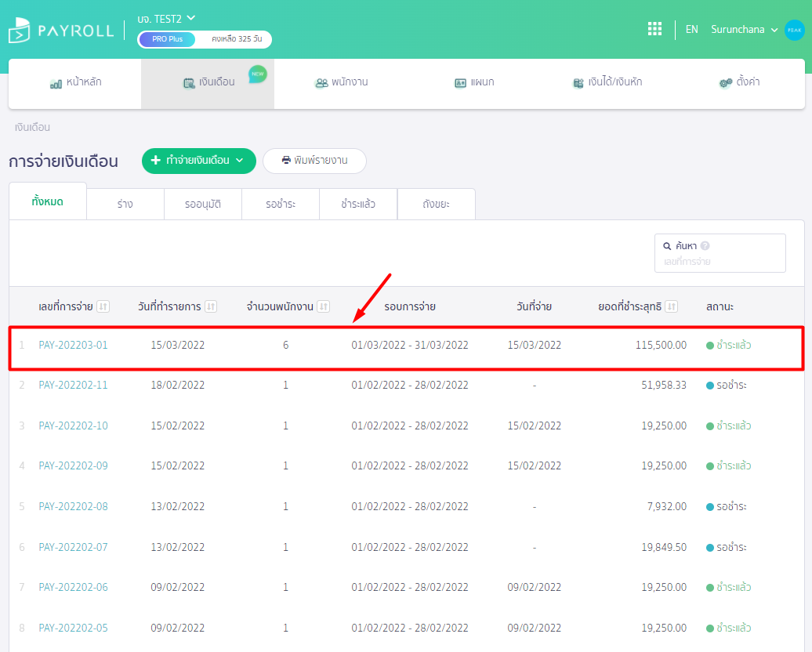Open payment PAY-202203-01 link
Screen dimensions: 812x652
[x=73, y=345]
